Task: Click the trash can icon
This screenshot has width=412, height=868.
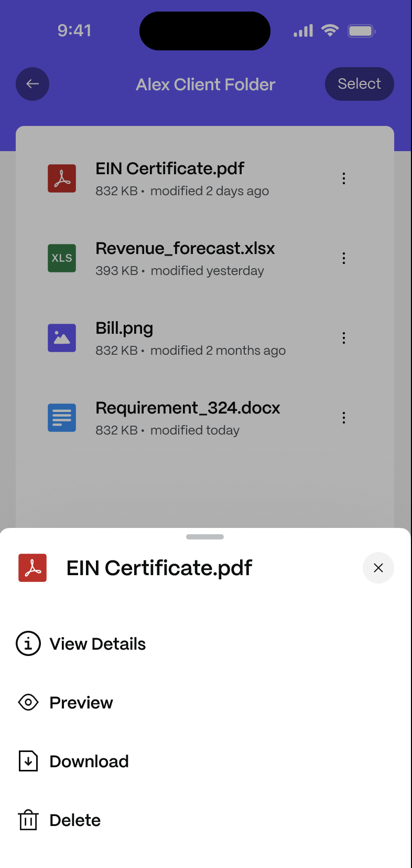Action: [x=28, y=820]
